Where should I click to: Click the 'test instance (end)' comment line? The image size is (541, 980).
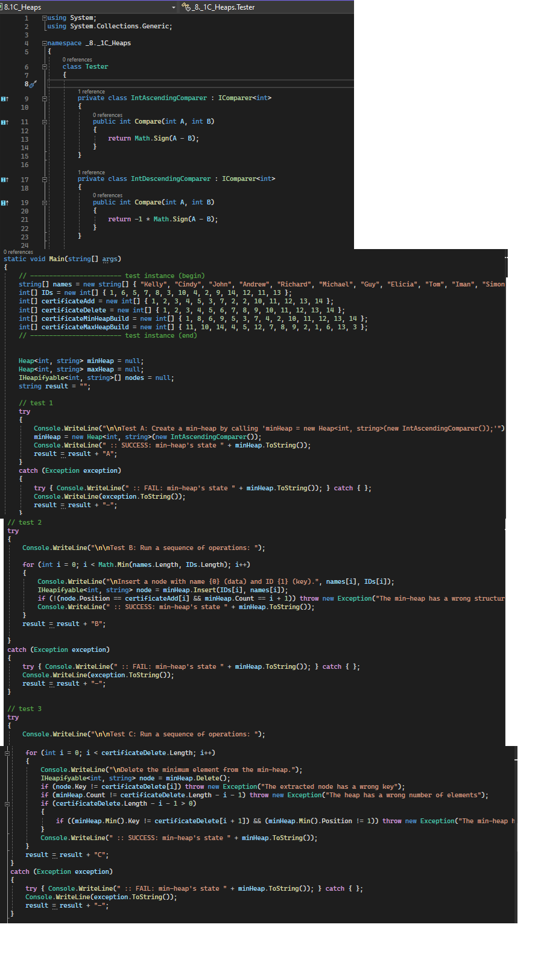tap(108, 335)
